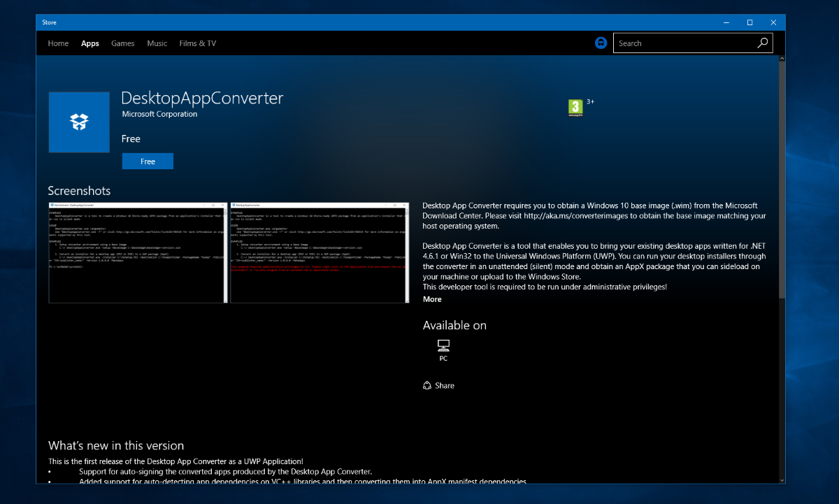Click 'This is the first release' line
Screen dimensions: 839x504
(x=175, y=461)
